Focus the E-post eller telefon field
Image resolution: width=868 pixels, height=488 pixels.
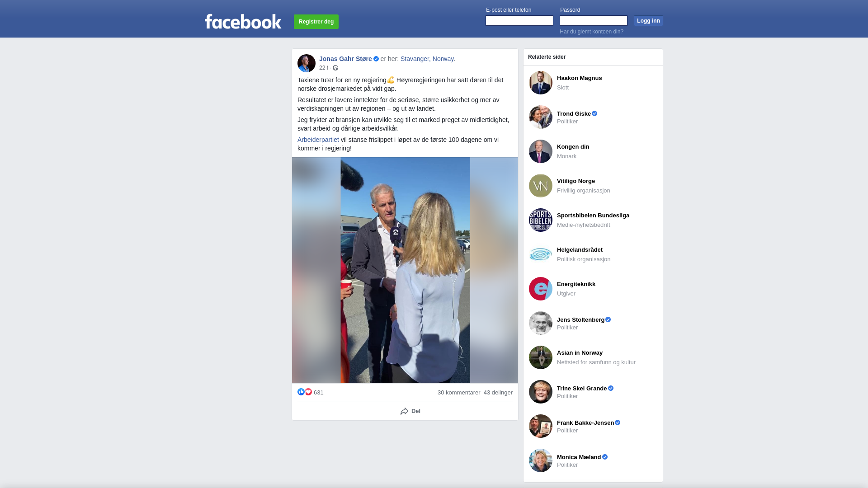pos(519,21)
